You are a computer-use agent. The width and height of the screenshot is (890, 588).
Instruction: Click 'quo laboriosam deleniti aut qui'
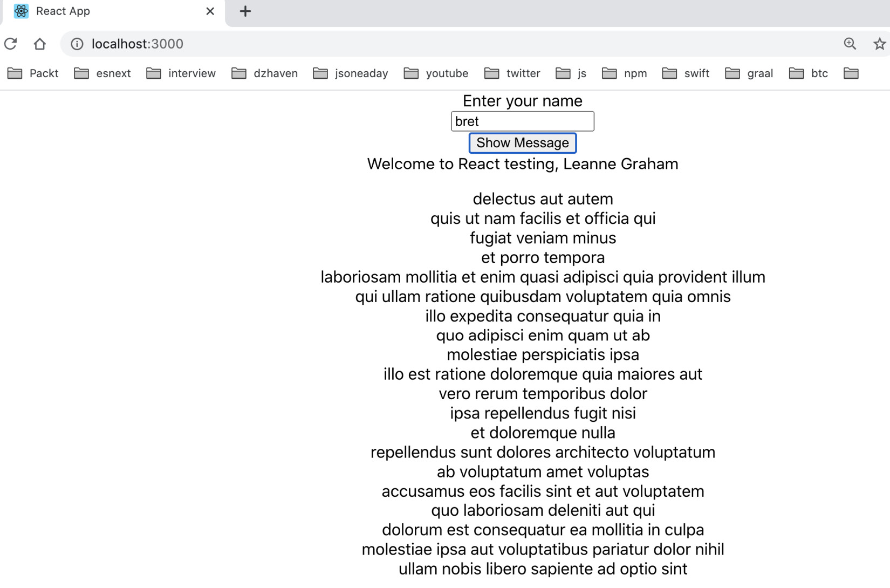click(x=543, y=510)
